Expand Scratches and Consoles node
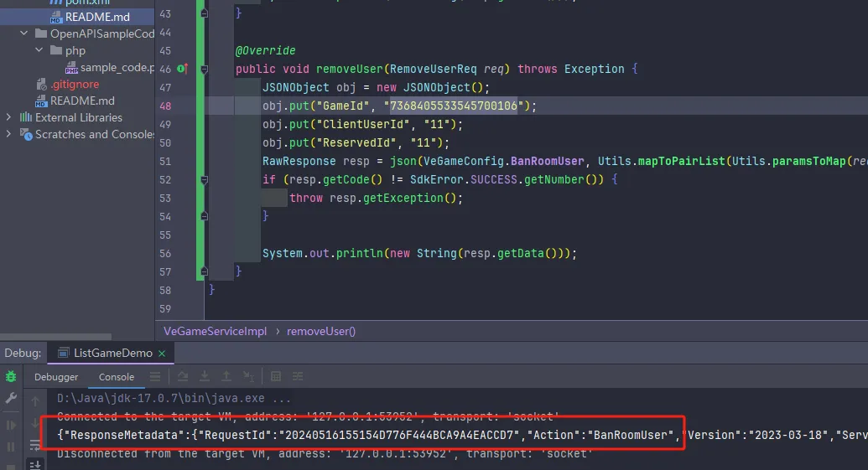The image size is (868, 470). click(x=8, y=134)
